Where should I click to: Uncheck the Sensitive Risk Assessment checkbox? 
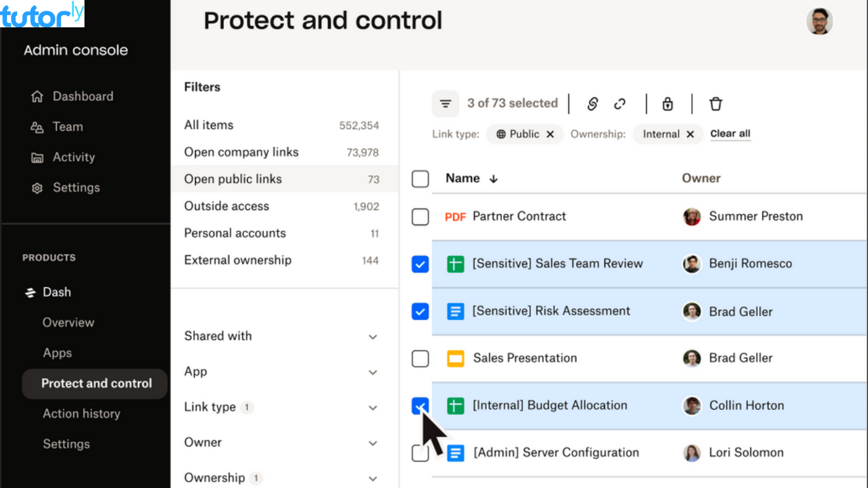[420, 311]
